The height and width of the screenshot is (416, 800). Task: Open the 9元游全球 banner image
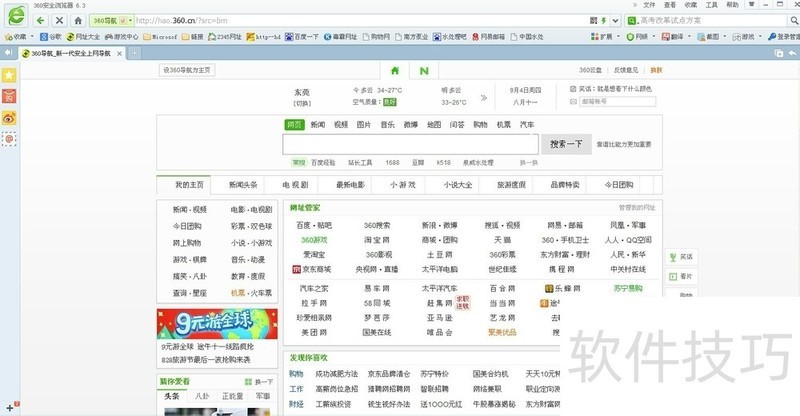[217, 324]
